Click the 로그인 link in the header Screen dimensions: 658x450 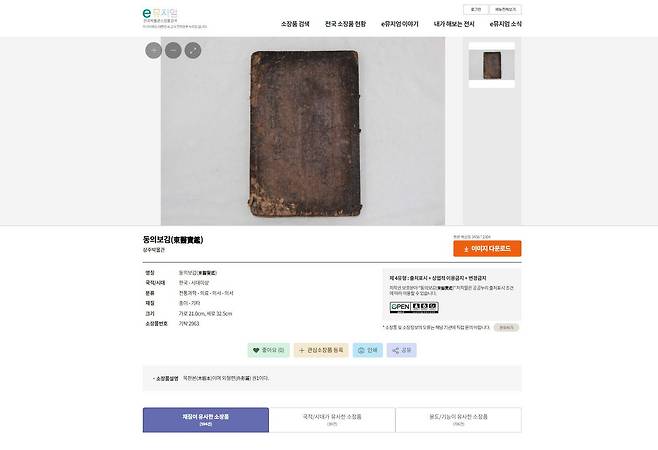coord(476,9)
